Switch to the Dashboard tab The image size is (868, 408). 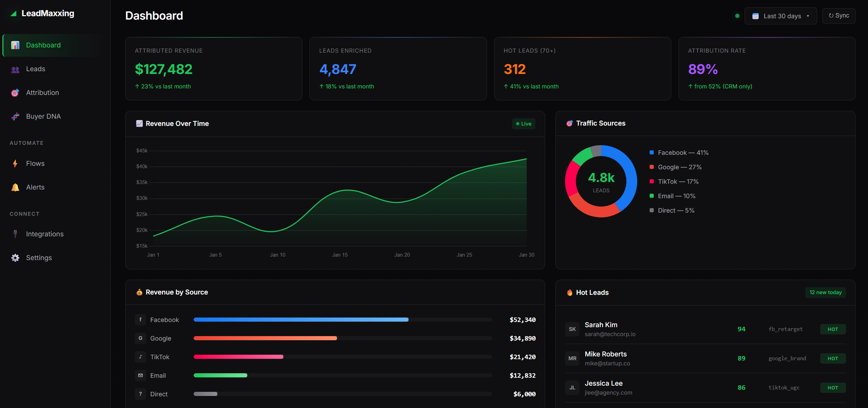click(x=43, y=45)
